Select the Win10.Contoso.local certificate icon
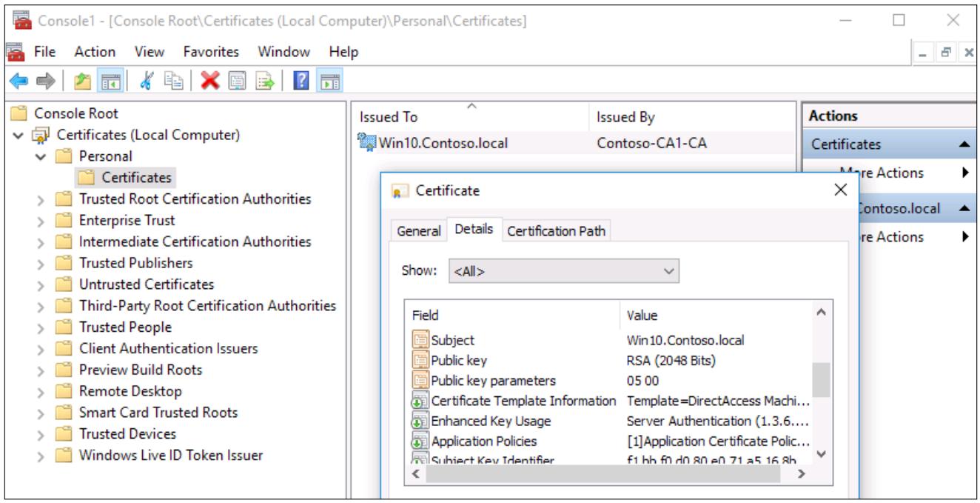This screenshot has width=980, height=503. click(x=367, y=142)
